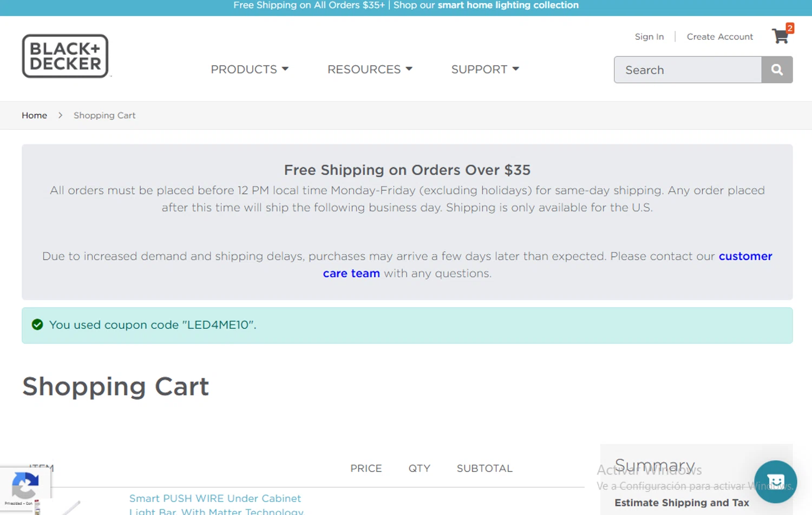Expand the Resources menu
The height and width of the screenshot is (515, 812).
(x=370, y=69)
